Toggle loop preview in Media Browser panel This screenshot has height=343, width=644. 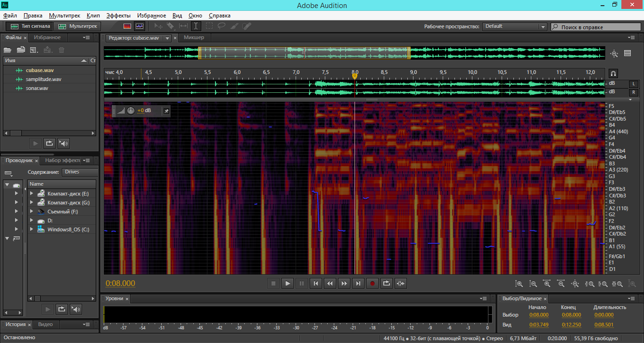coord(61,309)
